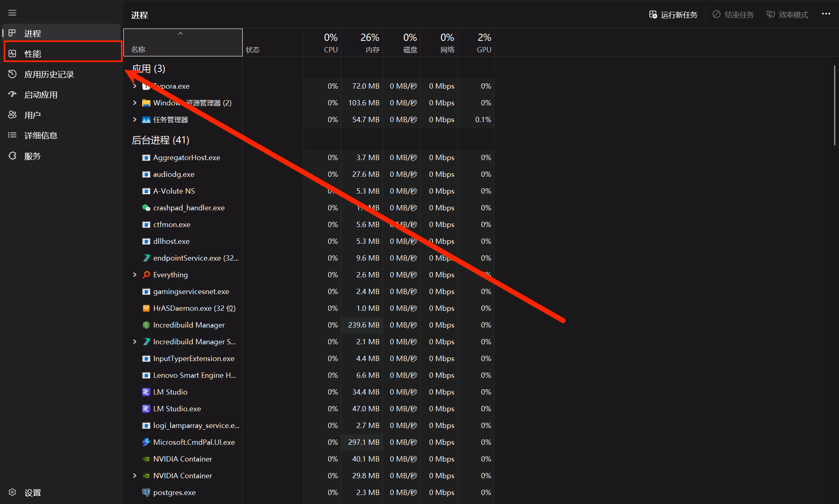Select the audiodg.exe process row name

click(x=174, y=174)
